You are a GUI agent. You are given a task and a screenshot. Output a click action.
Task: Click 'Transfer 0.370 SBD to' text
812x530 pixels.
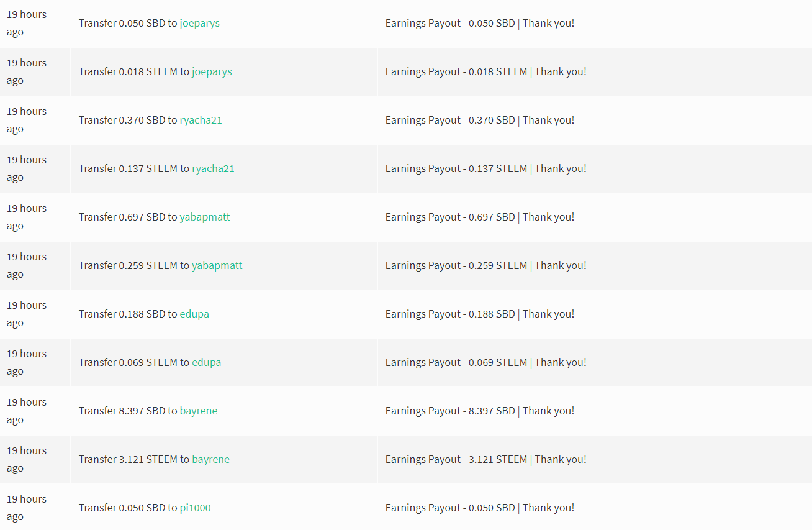point(128,121)
